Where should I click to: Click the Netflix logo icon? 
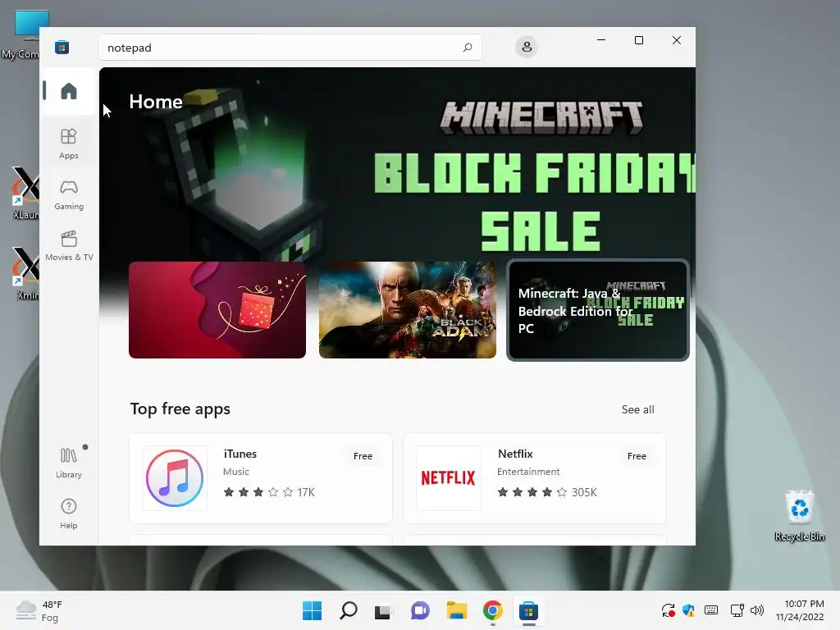pos(449,478)
